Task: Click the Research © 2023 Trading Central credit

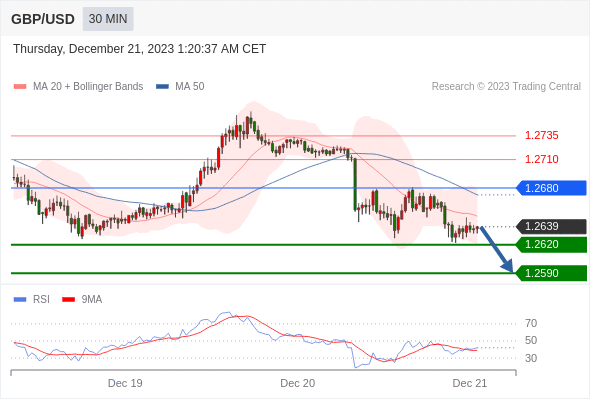Action: tap(506, 87)
